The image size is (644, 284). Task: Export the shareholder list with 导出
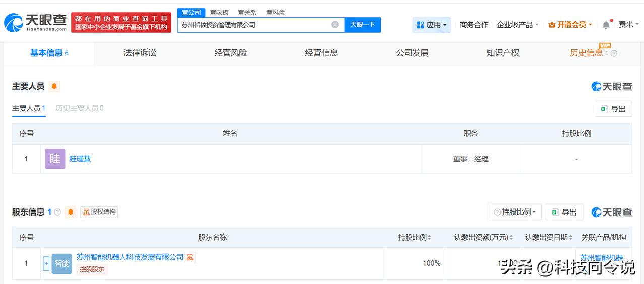(x=564, y=212)
